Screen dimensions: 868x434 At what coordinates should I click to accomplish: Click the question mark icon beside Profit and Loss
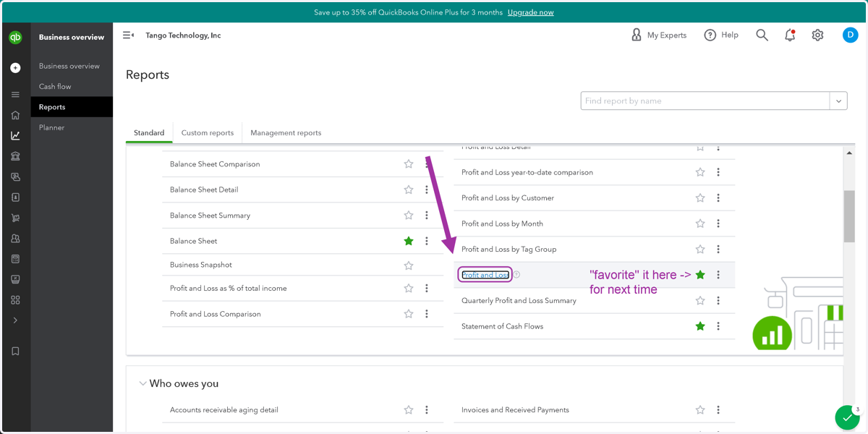click(516, 275)
